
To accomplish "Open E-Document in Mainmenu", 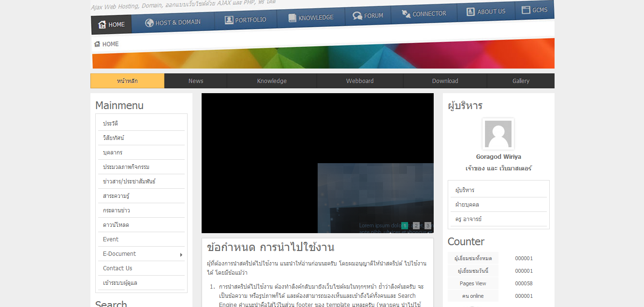I will click(x=142, y=254).
